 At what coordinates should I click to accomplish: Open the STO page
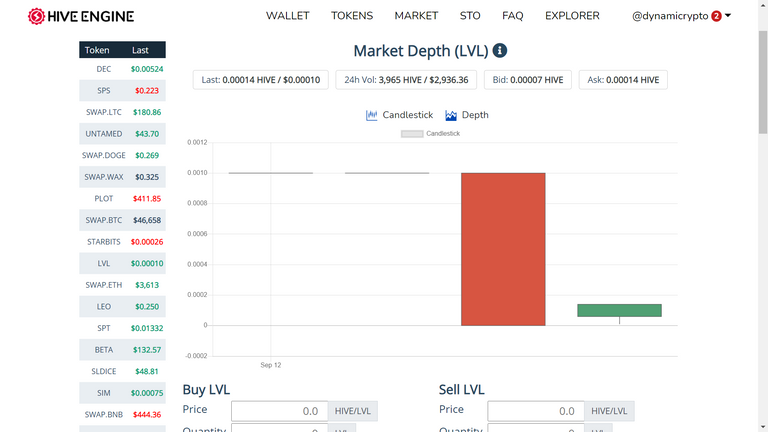(470, 16)
